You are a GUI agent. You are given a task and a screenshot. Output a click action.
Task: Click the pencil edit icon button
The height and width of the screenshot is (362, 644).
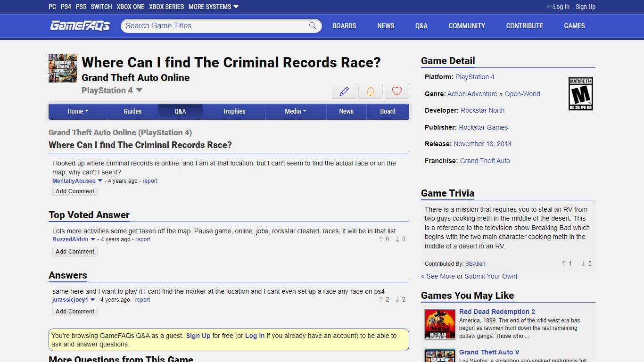tap(344, 91)
